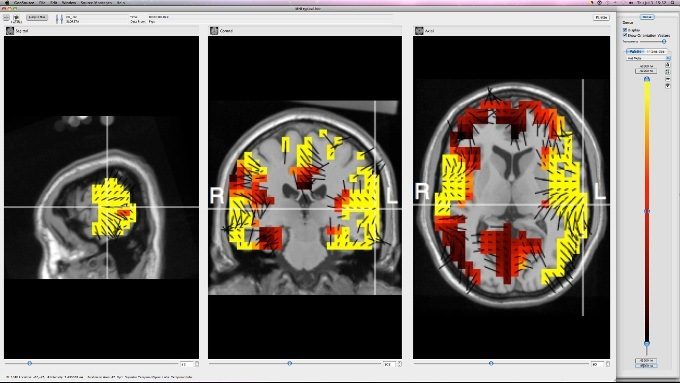The width and height of the screenshot is (680, 383).
Task: Open the File menu in the menu bar
Action: (42, 3)
